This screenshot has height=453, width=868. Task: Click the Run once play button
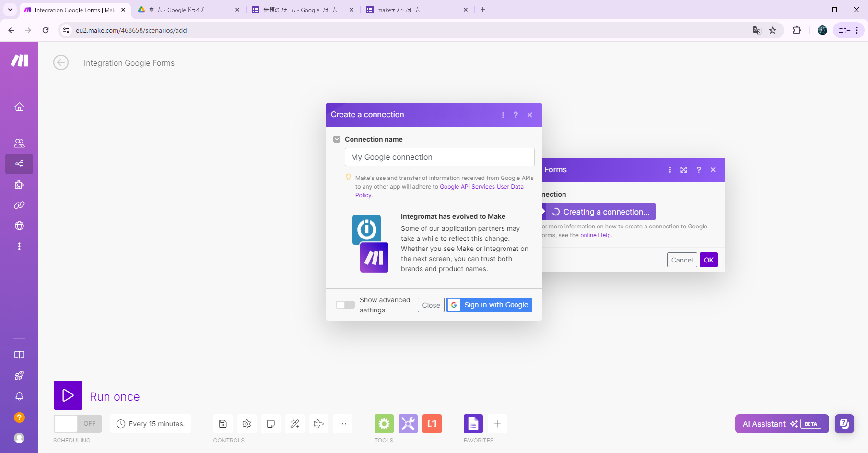coord(68,395)
